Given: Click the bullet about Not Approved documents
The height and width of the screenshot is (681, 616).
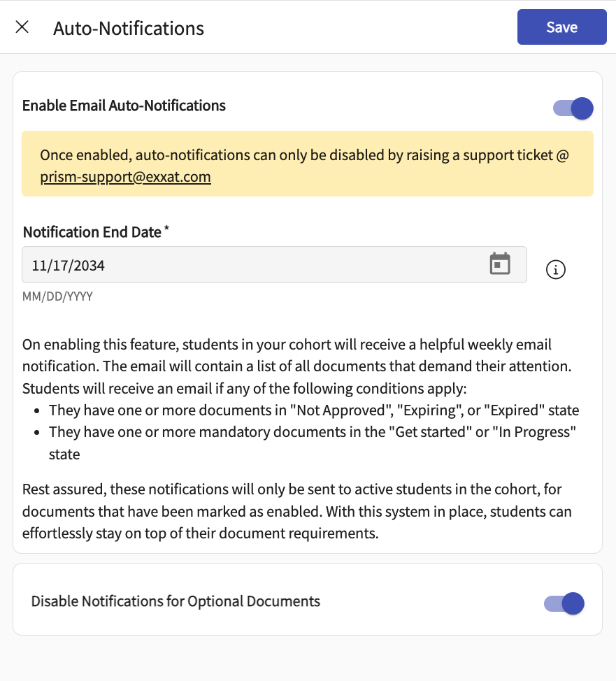Looking at the screenshot, I should point(313,410).
